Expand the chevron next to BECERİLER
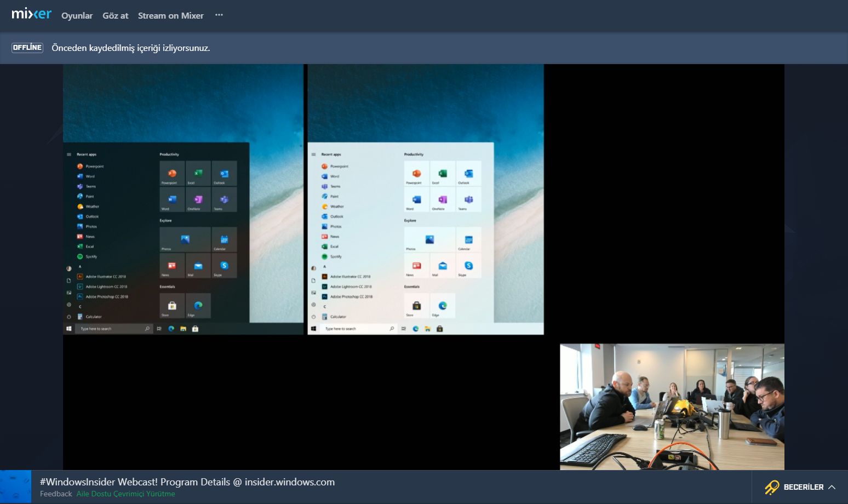Image resolution: width=848 pixels, height=504 pixels. click(x=832, y=487)
